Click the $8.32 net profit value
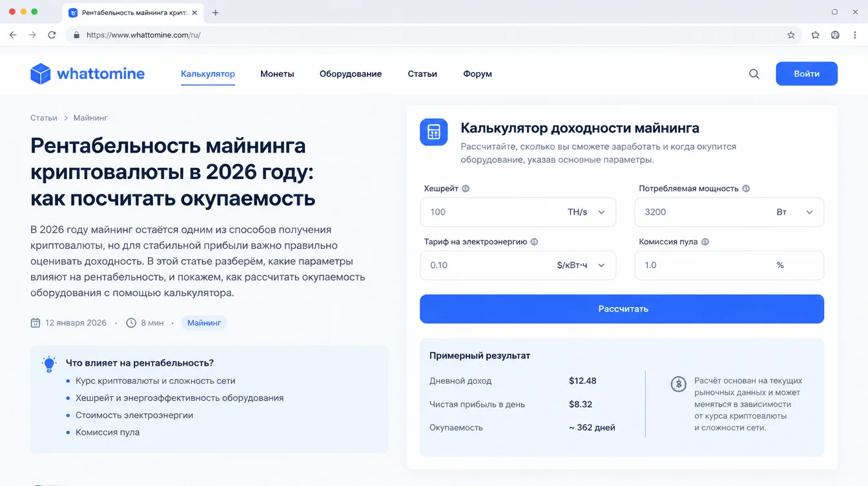The width and height of the screenshot is (868, 486). pyautogui.click(x=581, y=405)
